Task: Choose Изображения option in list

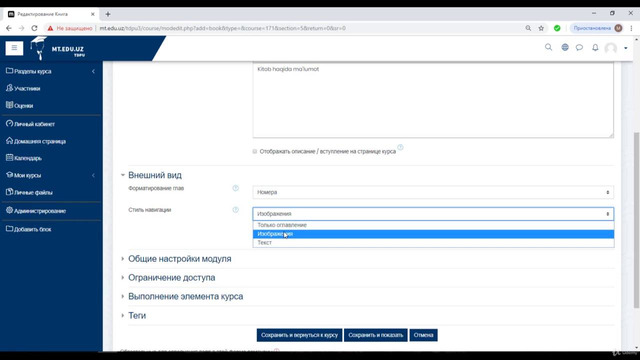Action: [x=433, y=234]
